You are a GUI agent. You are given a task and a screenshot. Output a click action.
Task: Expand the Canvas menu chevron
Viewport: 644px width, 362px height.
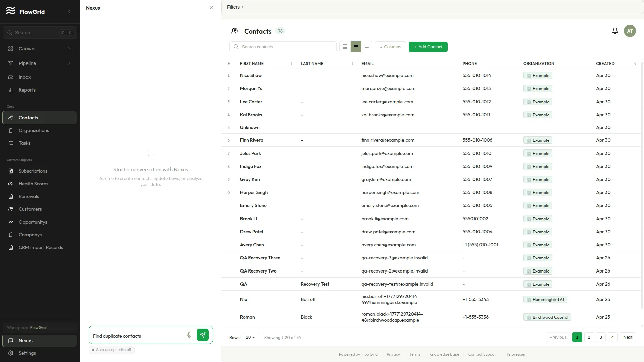pos(69,49)
